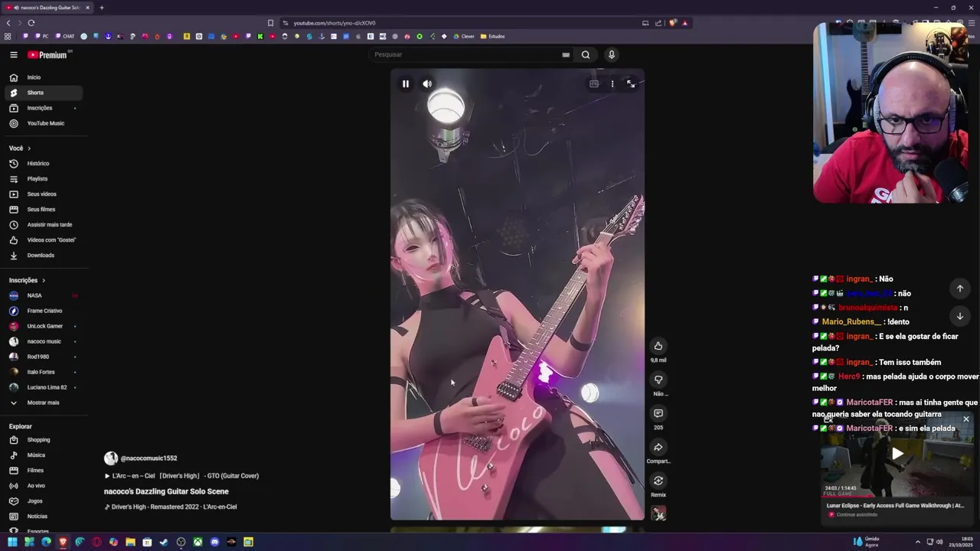Open the Estudos bookmarks folder
Image resolution: width=980 pixels, height=551 pixels.
492,36
